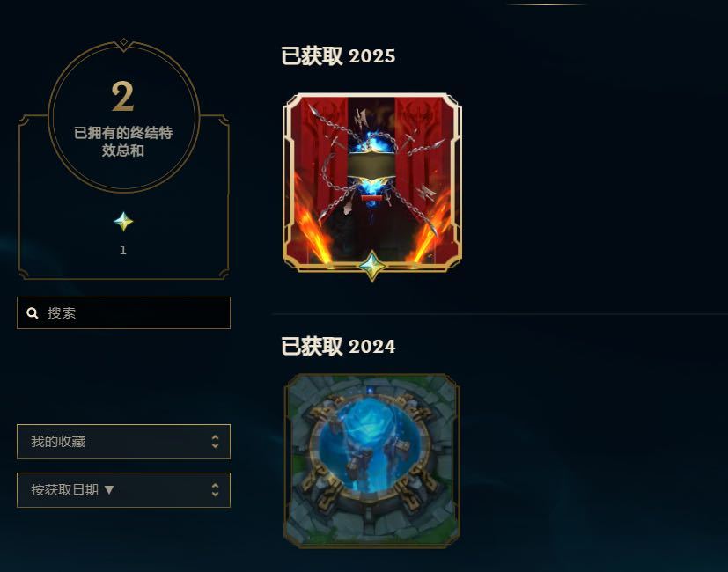Focus the 搜索 search input field
Image resolution: width=728 pixels, height=572 pixels.
point(123,313)
